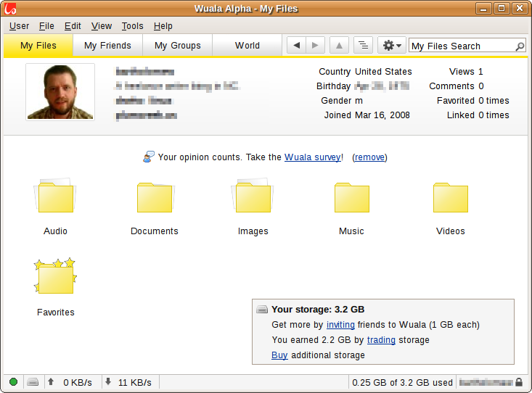Click the Country United States value
The height and width of the screenshot is (393, 532).
(383, 72)
